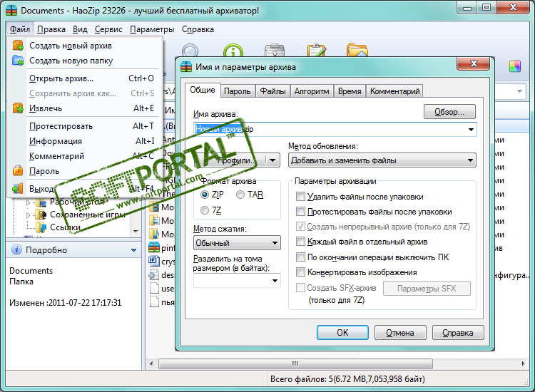Select the ZIP format radio button
This screenshot has width=535, height=392.
pyautogui.click(x=205, y=195)
